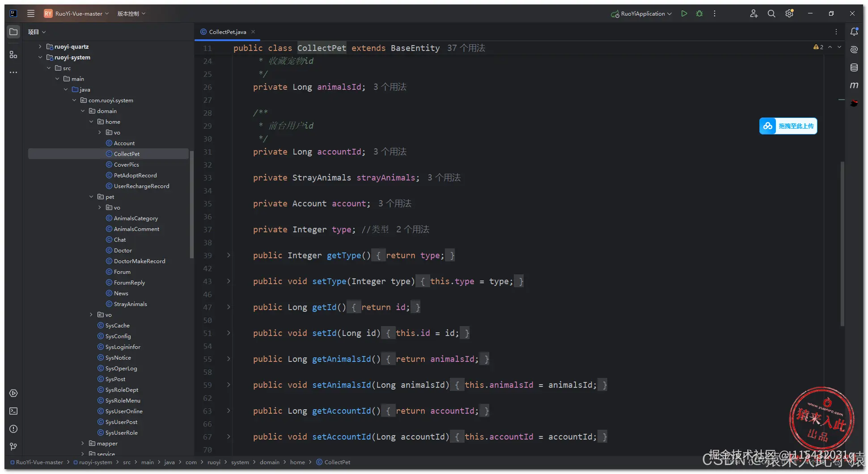Viewport: 868px width, 474px height.
Task: Open UserRechargeRecord class
Action: (x=141, y=186)
